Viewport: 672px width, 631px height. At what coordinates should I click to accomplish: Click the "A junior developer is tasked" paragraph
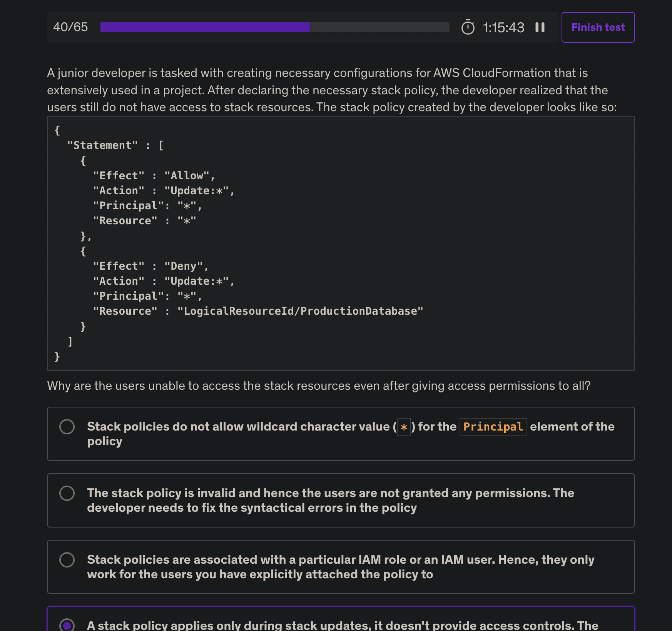click(x=331, y=90)
